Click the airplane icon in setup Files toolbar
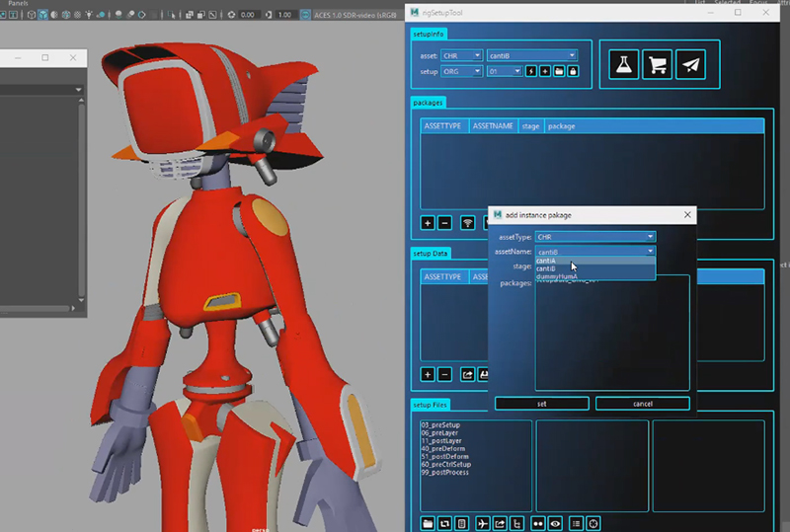This screenshot has height=532, width=790. (483, 524)
